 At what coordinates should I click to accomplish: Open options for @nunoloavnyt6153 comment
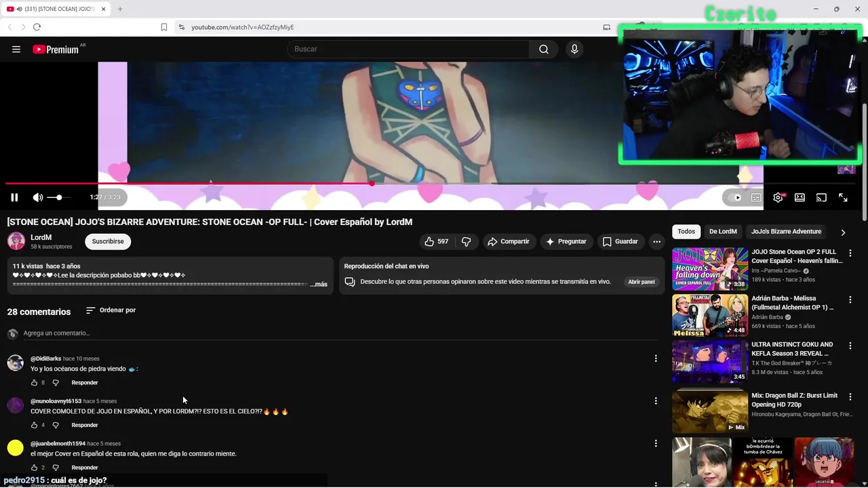[x=656, y=401]
